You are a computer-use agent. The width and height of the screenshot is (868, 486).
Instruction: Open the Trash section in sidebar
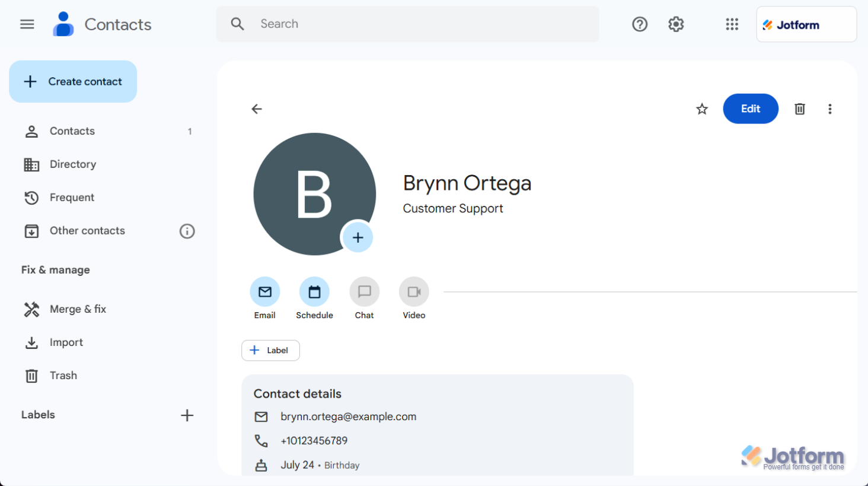point(63,376)
